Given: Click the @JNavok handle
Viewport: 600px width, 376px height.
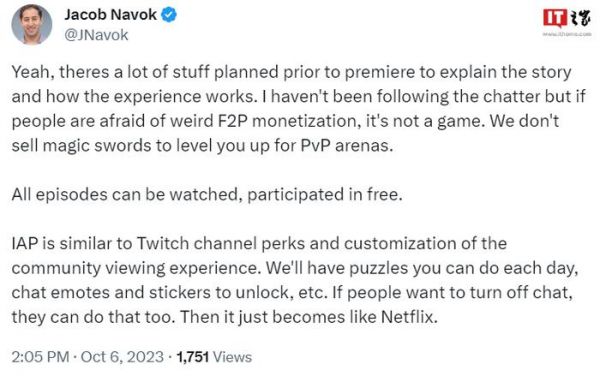Looking at the screenshot, I should tap(96, 35).
